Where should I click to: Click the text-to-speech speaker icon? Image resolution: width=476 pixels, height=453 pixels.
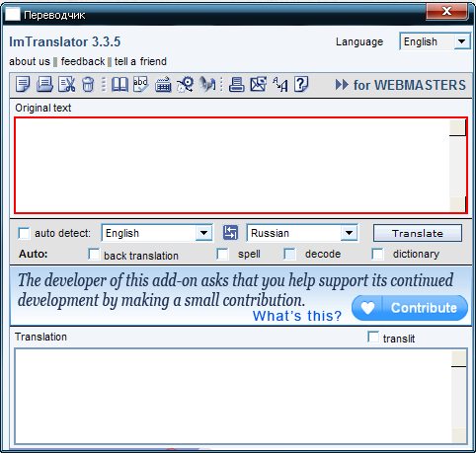click(x=207, y=84)
